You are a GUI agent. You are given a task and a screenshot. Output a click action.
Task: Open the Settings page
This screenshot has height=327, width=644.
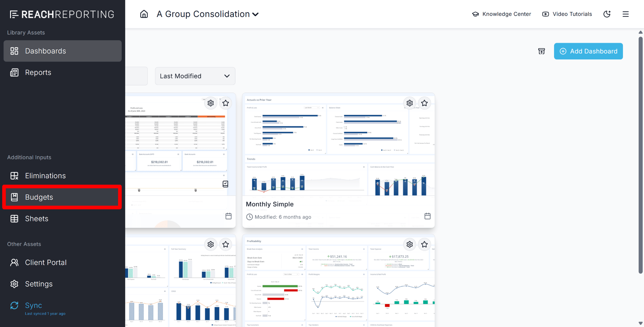(x=62, y=284)
